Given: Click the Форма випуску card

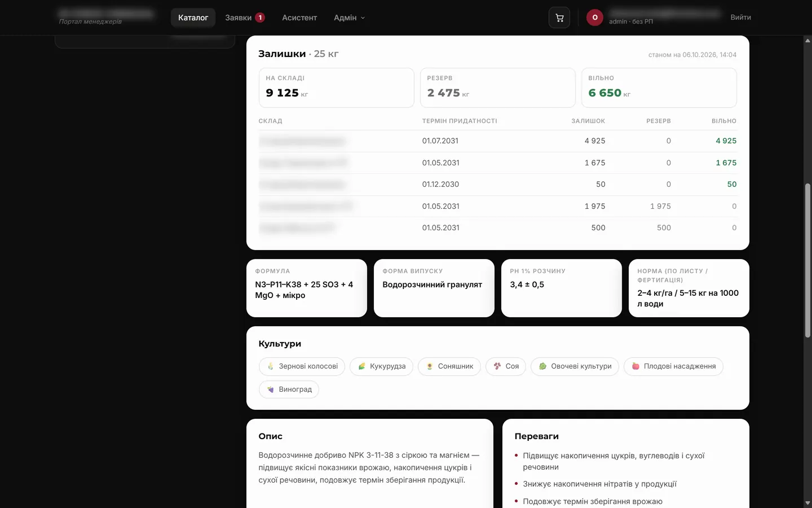Looking at the screenshot, I should 434,288.
